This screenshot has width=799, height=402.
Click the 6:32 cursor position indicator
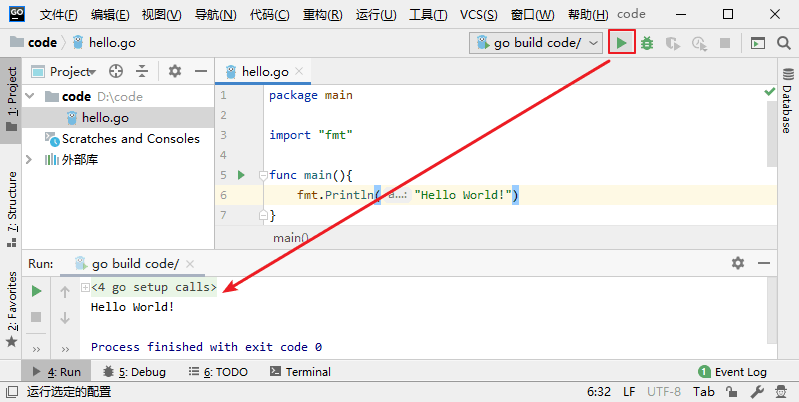click(x=599, y=392)
